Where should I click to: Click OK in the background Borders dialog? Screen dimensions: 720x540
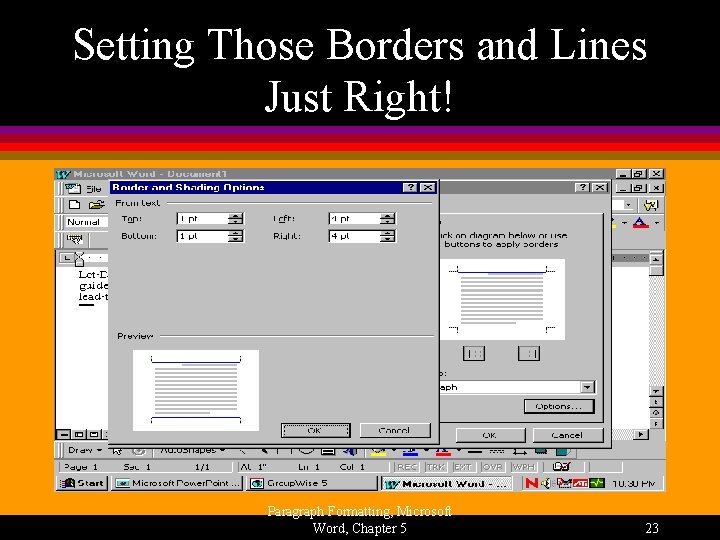pyautogui.click(x=490, y=435)
